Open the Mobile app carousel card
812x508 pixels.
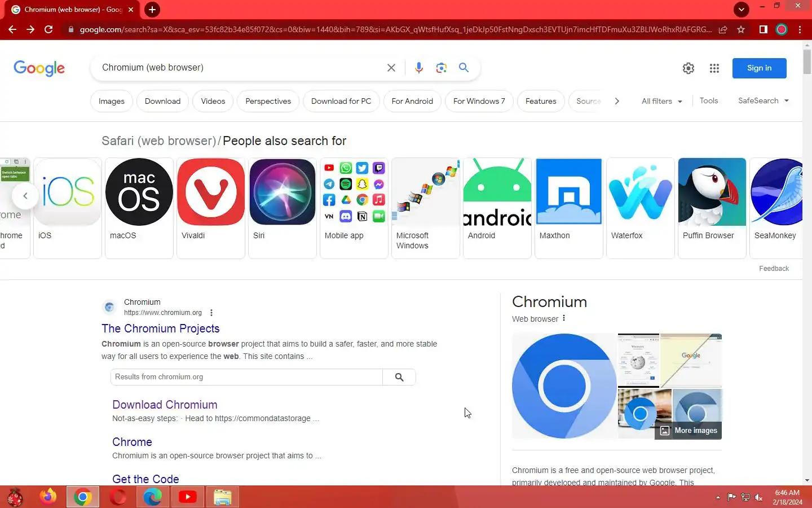tap(354, 208)
